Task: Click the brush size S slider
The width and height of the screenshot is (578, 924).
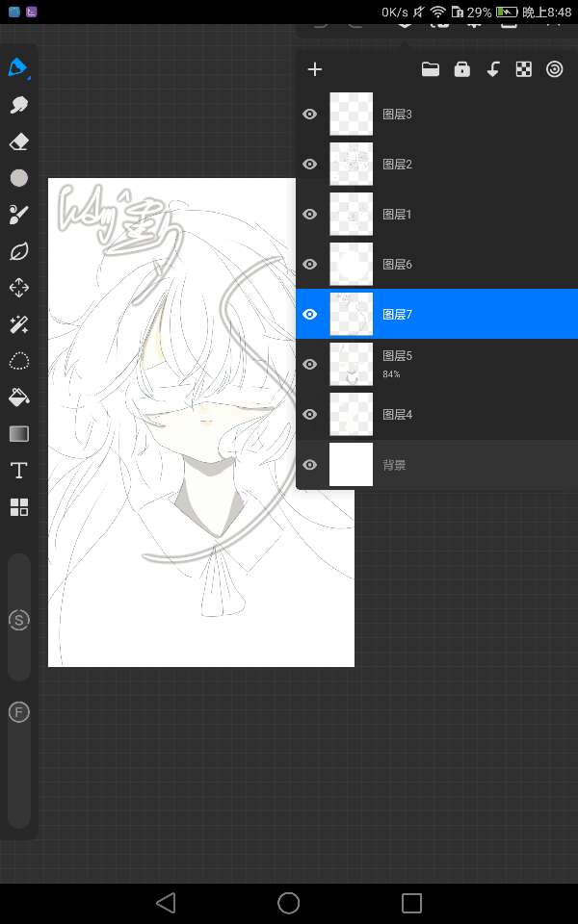Action: pos(18,619)
